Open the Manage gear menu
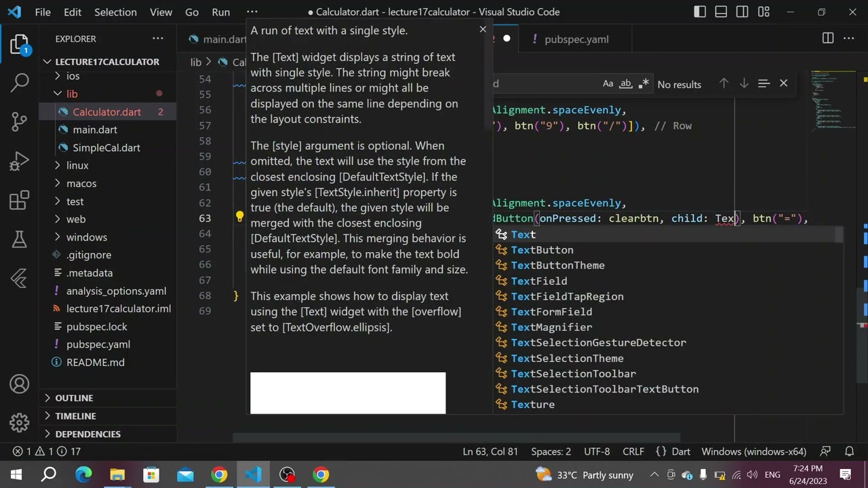The height and width of the screenshot is (488, 868). point(20,423)
